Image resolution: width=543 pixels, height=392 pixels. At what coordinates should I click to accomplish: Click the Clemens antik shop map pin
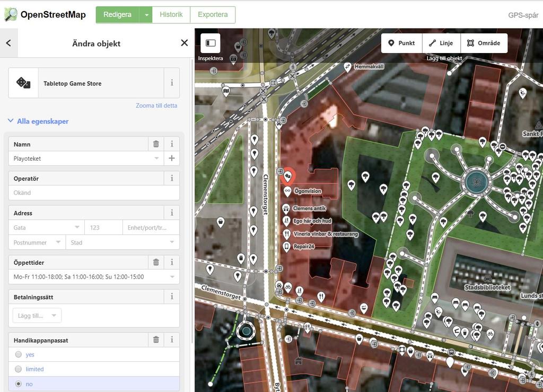[286, 208]
